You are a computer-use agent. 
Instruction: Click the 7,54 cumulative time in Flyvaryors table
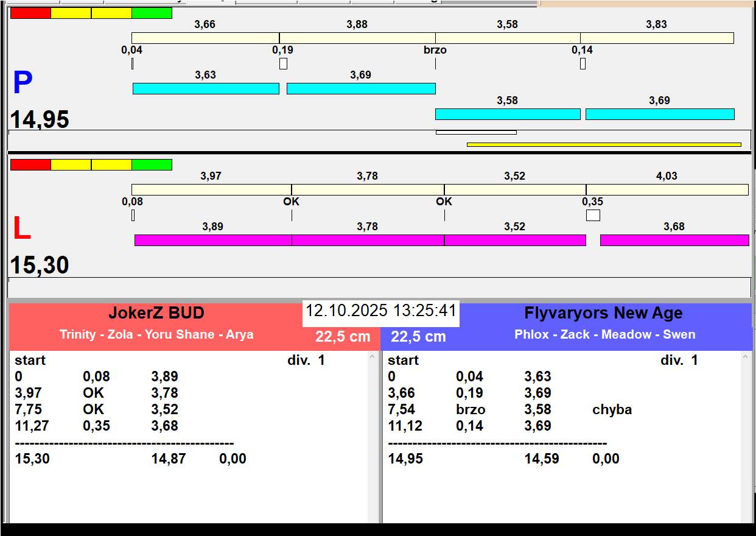click(x=402, y=409)
